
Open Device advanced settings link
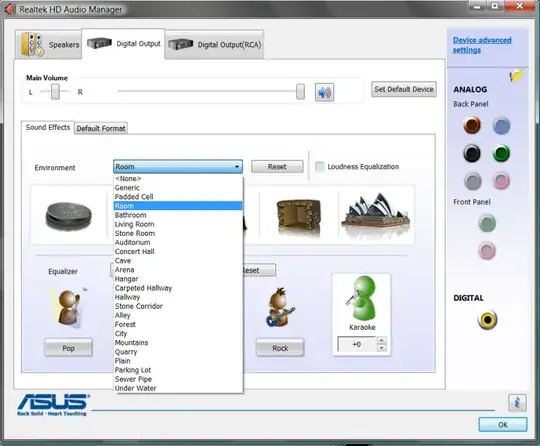click(481, 45)
